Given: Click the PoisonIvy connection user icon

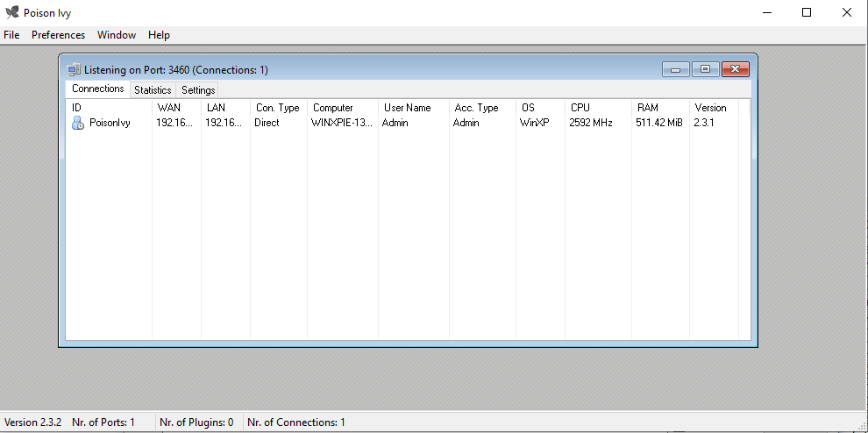Looking at the screenshot, I should click(x=77, y=124).
